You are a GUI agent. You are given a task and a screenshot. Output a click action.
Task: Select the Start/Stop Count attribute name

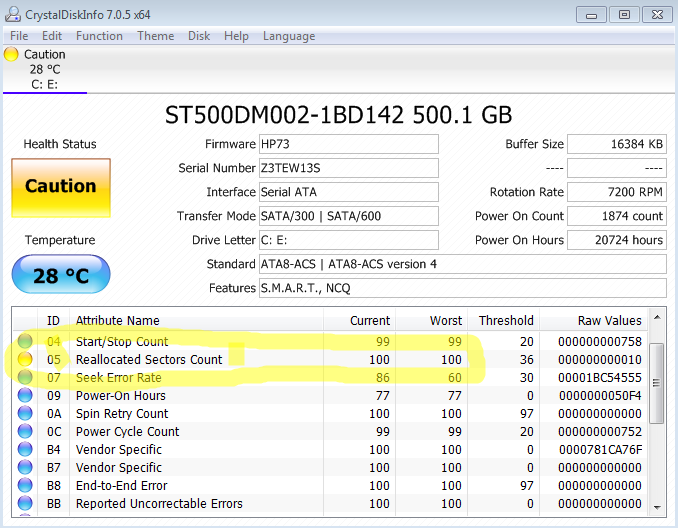point(122,342)
